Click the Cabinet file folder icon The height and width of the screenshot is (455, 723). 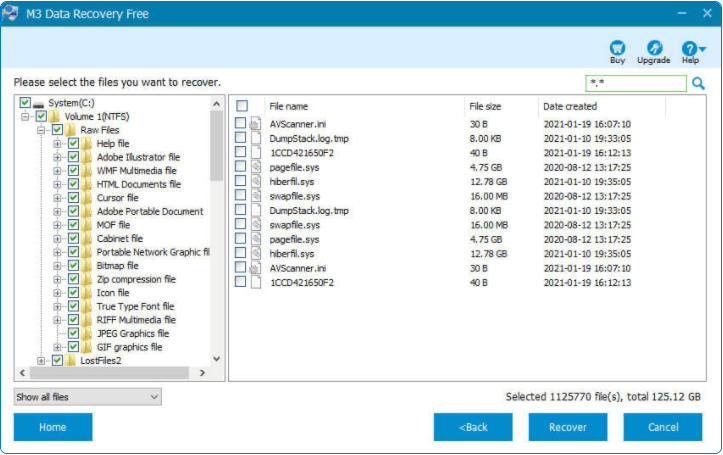(86, 238)
